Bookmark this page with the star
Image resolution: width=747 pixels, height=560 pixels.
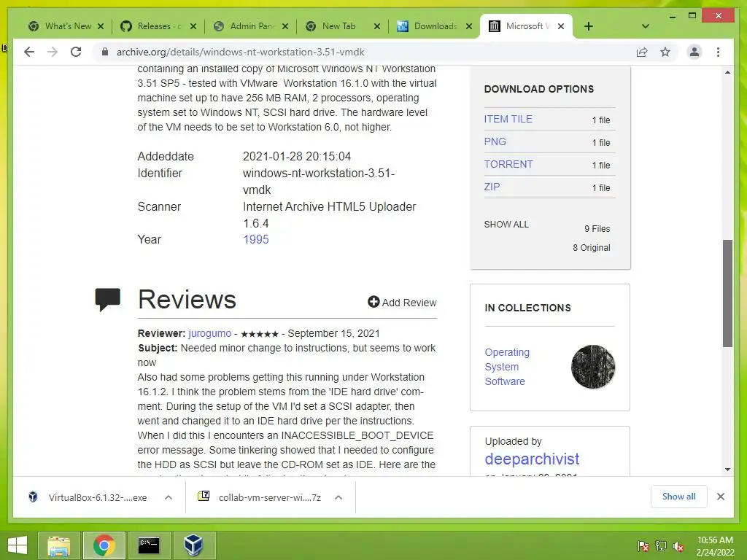(665, 52)
